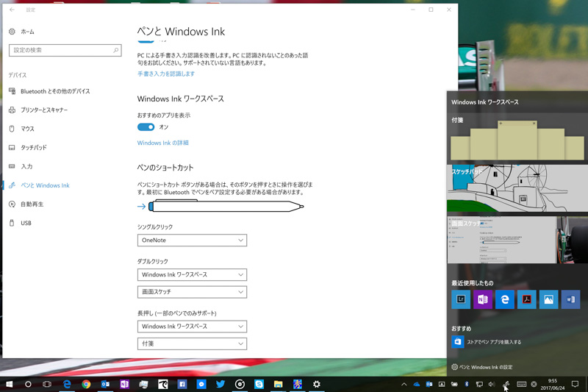
Task: Expand hidden tray icons chevron
Action: click(404, 384)
